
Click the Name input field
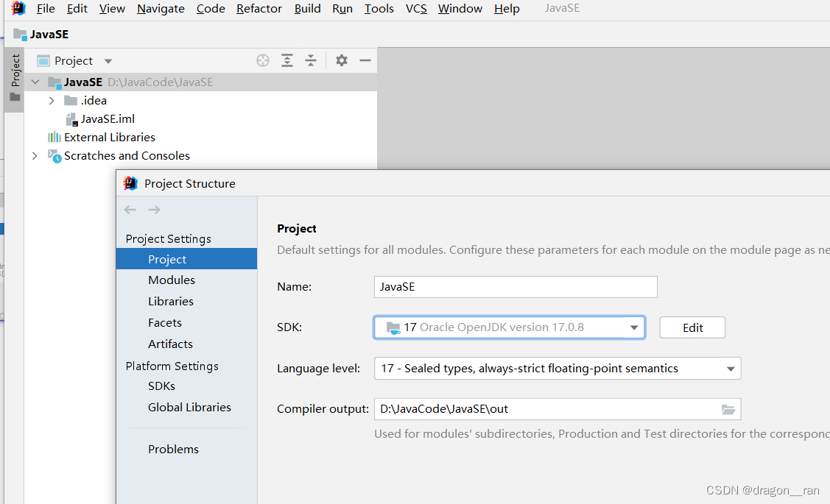(x=516, y=287)
